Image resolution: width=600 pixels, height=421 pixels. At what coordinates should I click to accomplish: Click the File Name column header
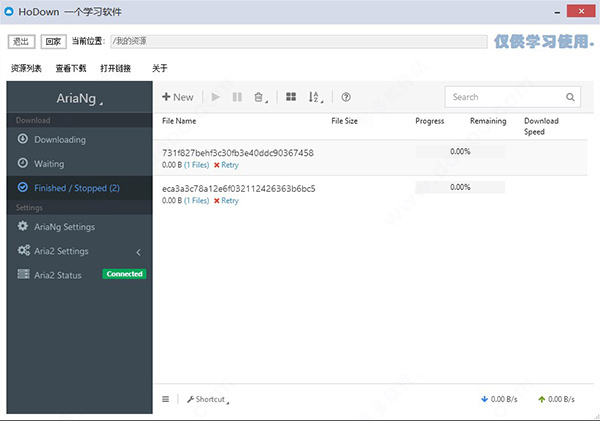[179, 121]
